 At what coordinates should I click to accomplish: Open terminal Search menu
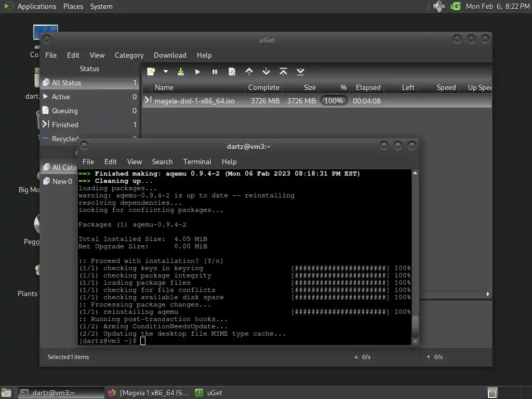click(x=162, y=162)
